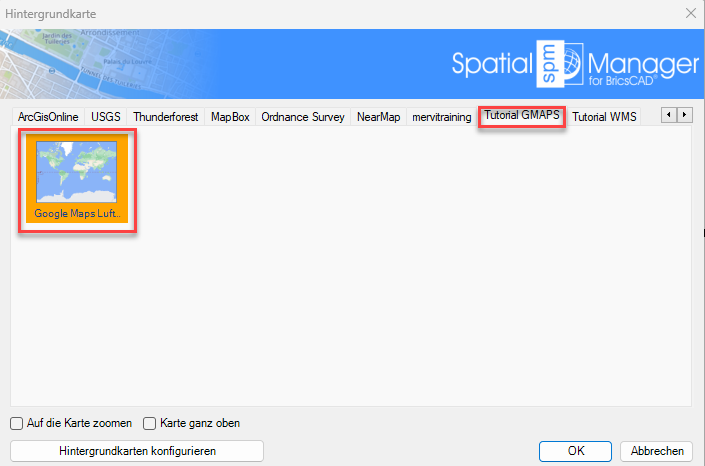Cancel with the Abbrechen button
This screenshot has width=705, height=466.
[x=656, y=451]
